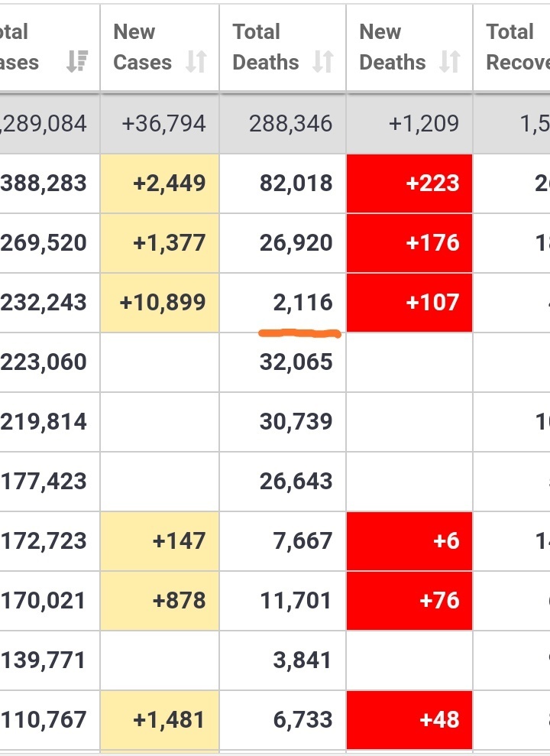
Task: Click the 288,346 world total deaths cell
Action: click(290, 123)
